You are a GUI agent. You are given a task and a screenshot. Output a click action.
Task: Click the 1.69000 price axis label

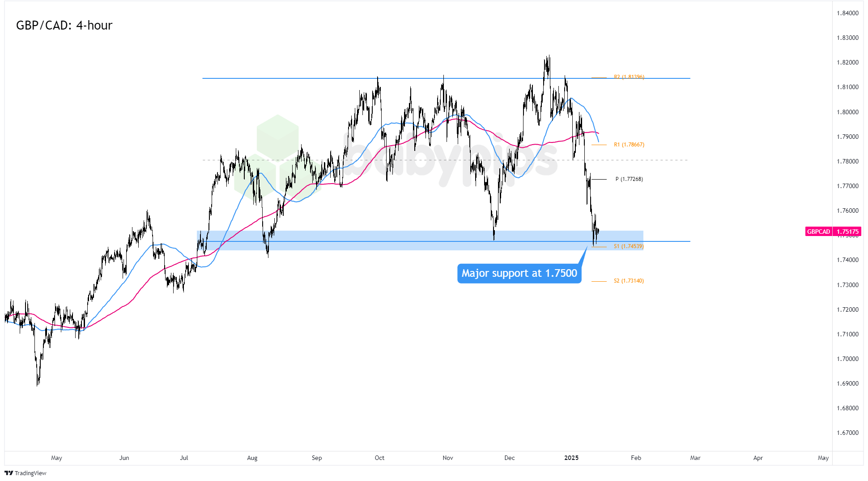(848, 383)
